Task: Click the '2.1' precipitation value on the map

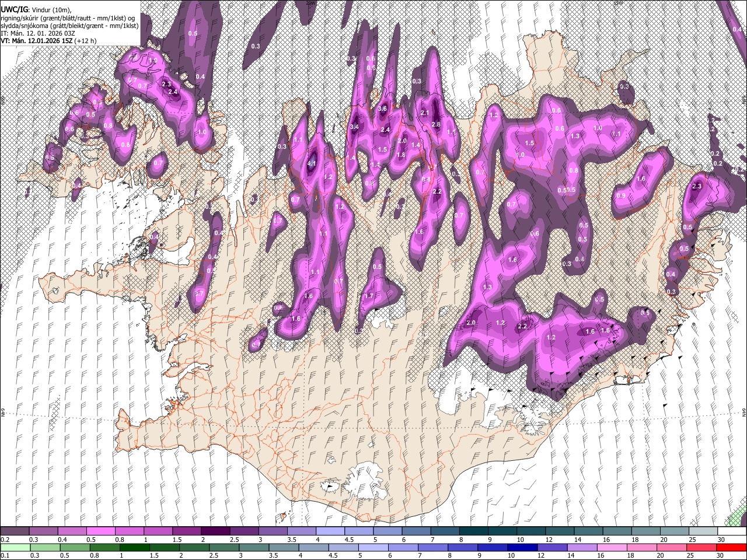Action: (425, 113)
